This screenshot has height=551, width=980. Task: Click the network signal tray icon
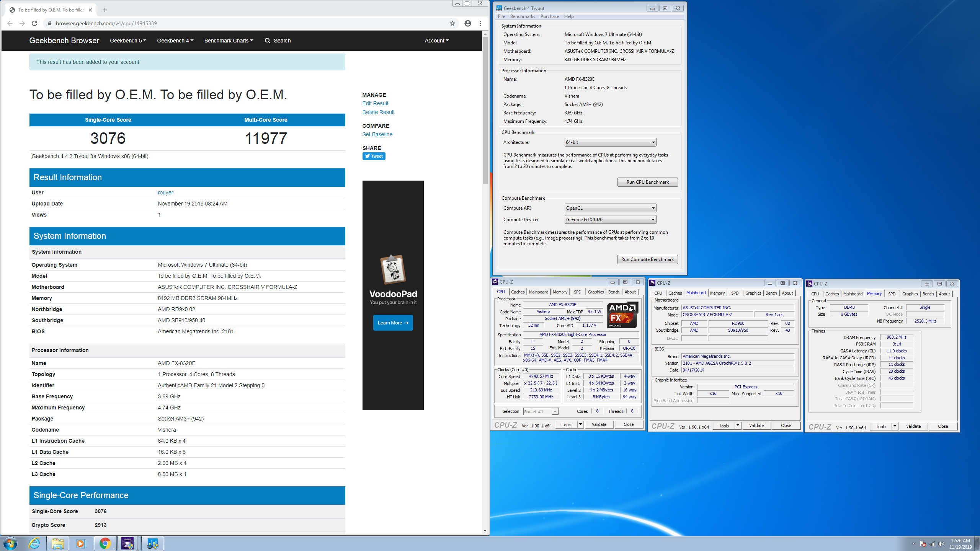point(932,544)
